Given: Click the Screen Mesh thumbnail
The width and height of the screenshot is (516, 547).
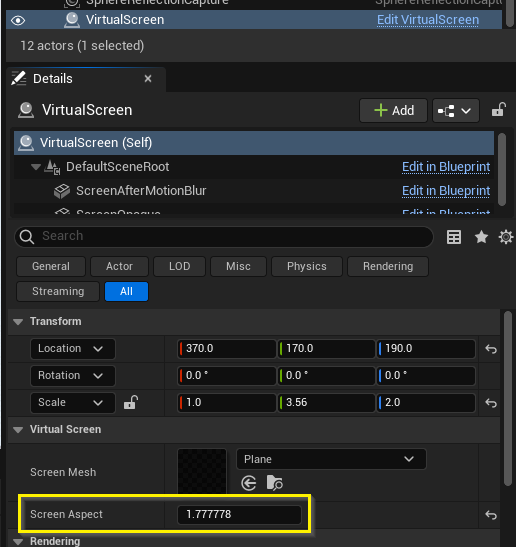Looking at the screenshot, I should point(202,472).
